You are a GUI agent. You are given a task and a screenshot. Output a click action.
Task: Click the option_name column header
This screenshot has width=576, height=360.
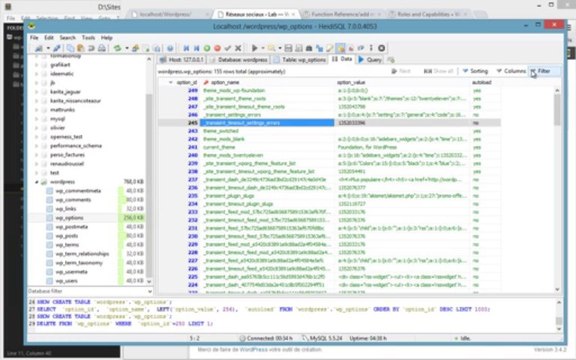pyautogui.click(x=268, y=83)
